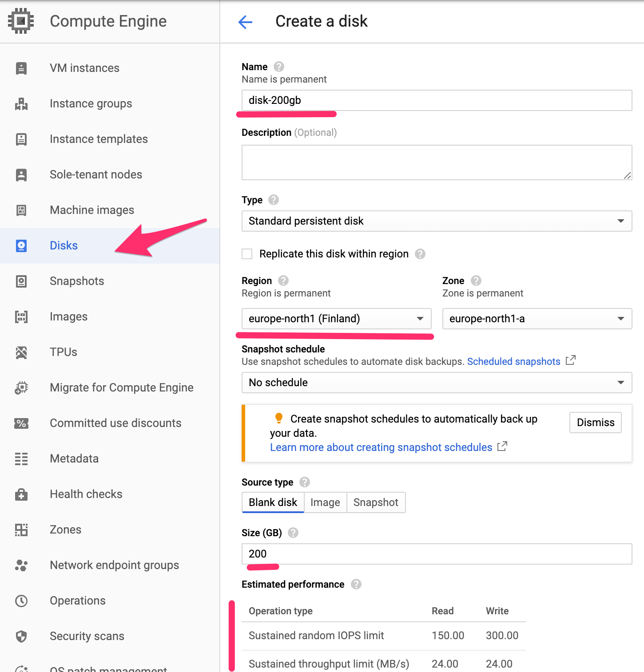Open the Scheduled snapshots link
Image resolution: width=644 pixels, height=672 pixels.
(513, 361)
